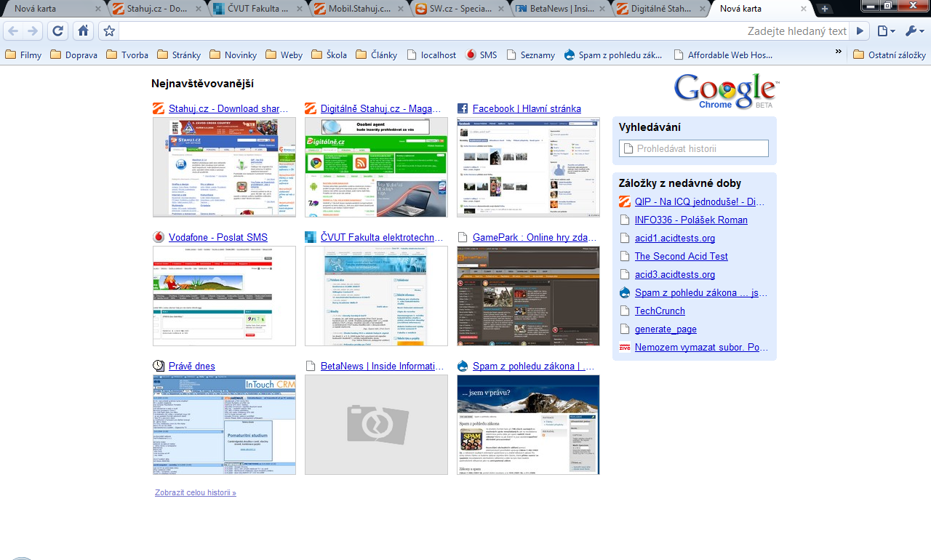
Task: Click the page icon beside GamePark title
Action: [463, 237]
